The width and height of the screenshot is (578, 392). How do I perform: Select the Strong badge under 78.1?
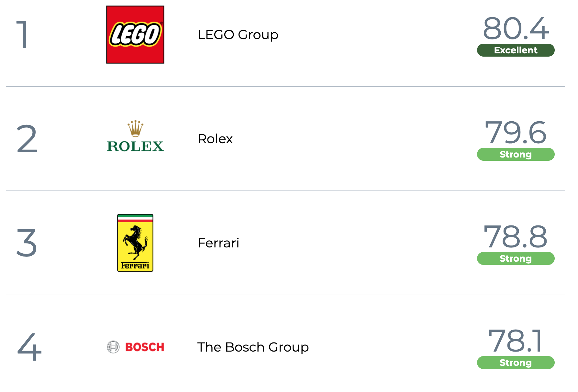point(516,363)
